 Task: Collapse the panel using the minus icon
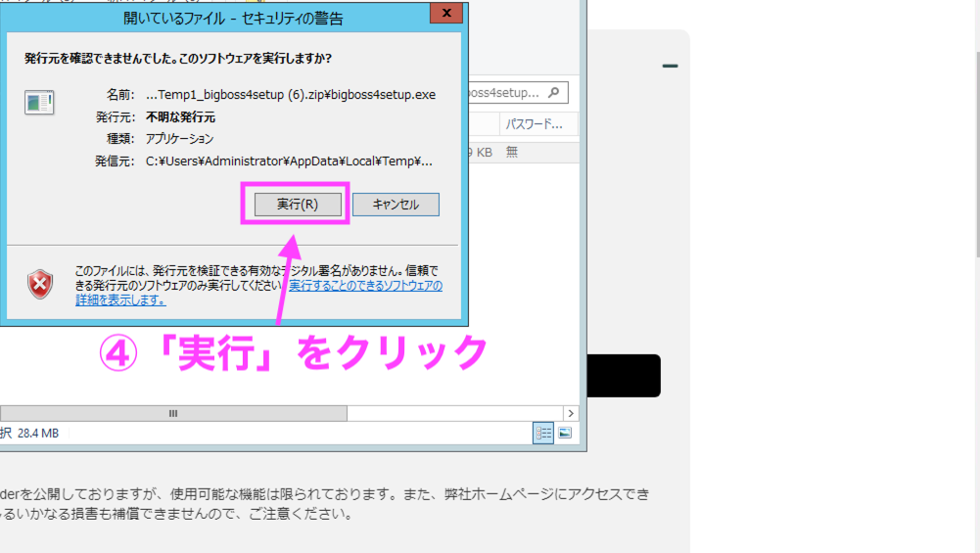pyautogui.click(x=670, y=66)
